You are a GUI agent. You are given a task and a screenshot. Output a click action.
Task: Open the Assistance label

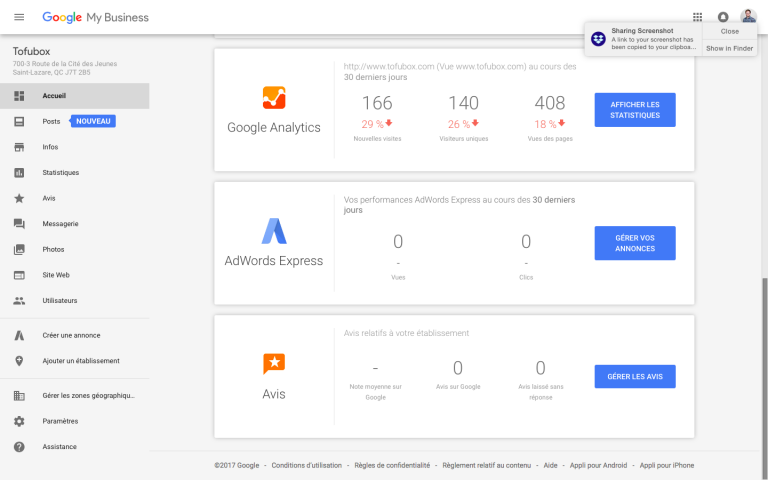(59, 447)
